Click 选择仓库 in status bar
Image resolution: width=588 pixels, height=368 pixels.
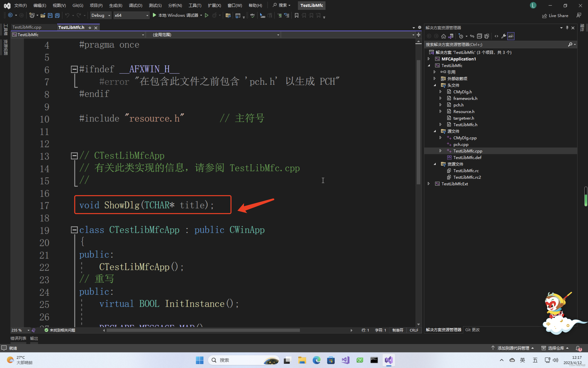[555, 348]
